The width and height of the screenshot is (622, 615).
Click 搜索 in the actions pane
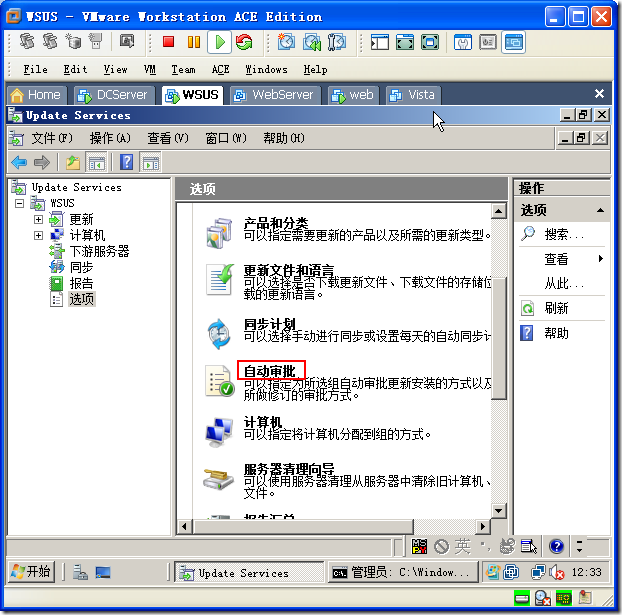pos(564,234)
